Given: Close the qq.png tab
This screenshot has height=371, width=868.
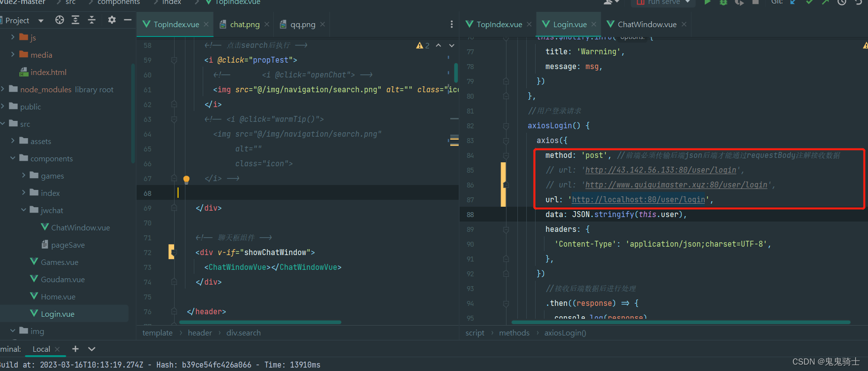Looking at the screenshot, I should [x=323, y=24].
